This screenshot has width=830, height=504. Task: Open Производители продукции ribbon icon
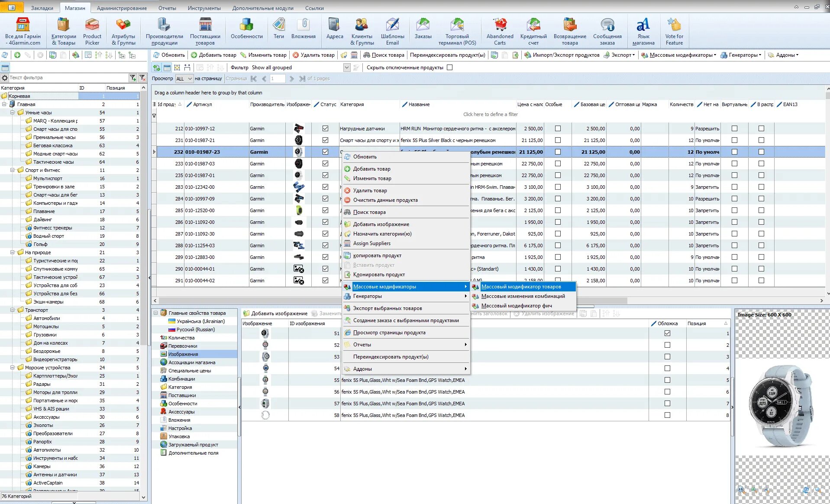(x=164, y=31)
